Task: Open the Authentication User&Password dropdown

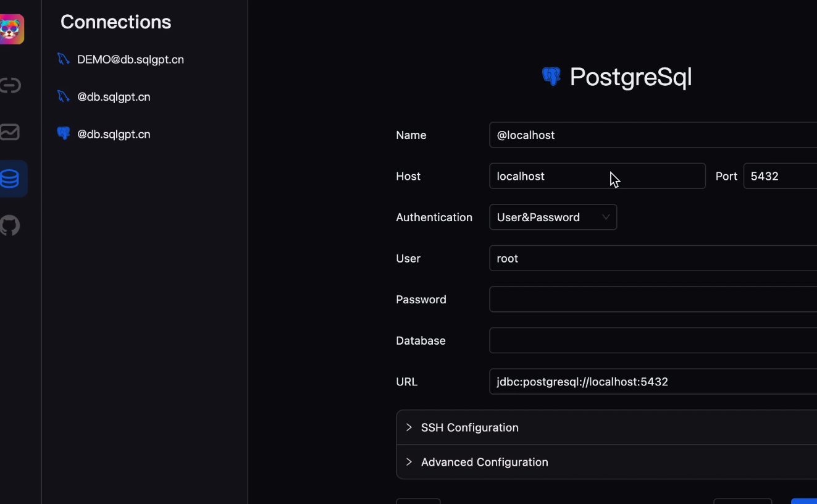Action: (x=553, y=217)
